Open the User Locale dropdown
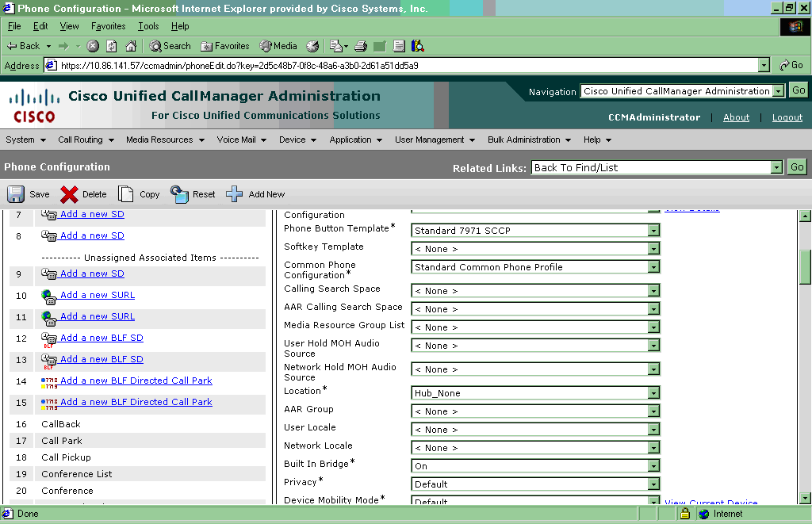Image resolution: width=812 pixels, height=524 pixels. tap(535, 429)
